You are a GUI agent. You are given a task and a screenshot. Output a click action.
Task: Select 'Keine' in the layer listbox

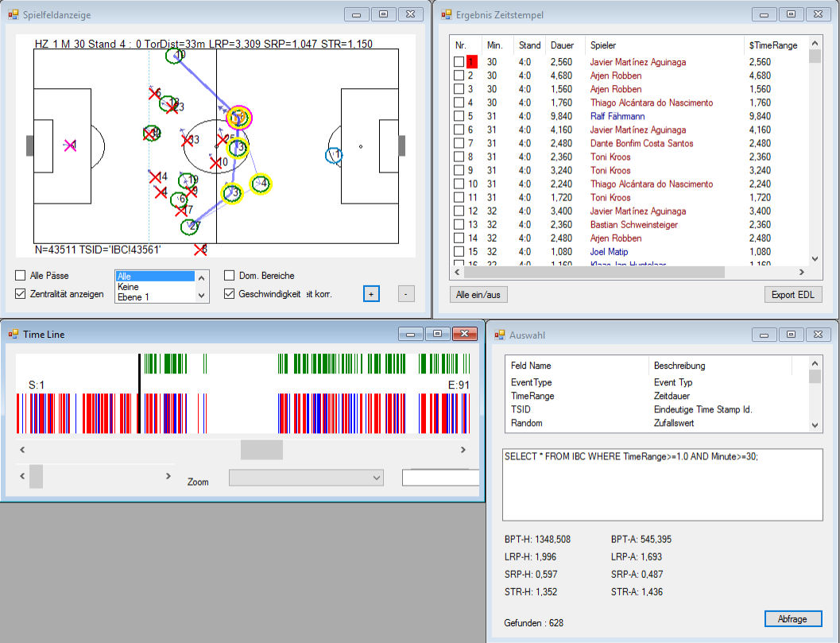(x=154, y=287)
